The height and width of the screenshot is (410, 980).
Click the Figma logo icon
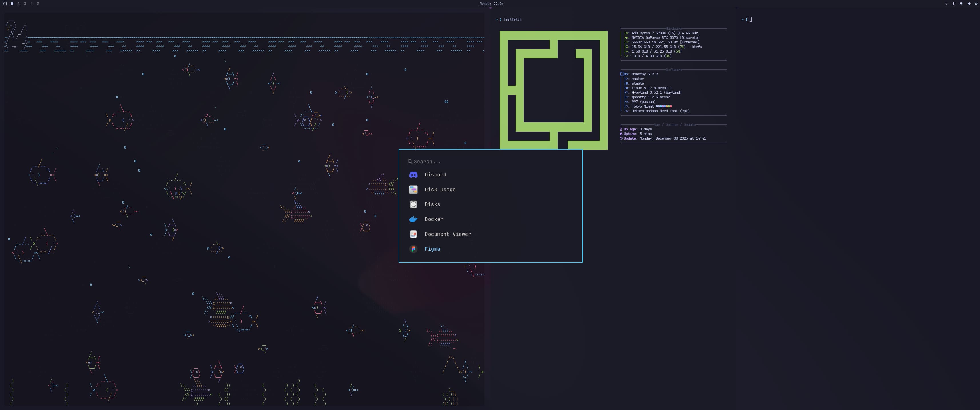(x=413, y=249)
